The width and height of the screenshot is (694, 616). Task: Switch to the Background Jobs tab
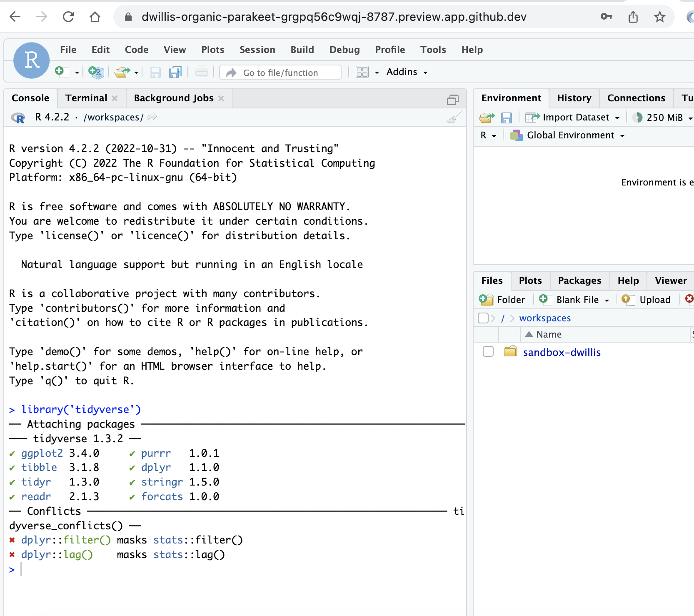pyautogui.click(x=174, y=98)
